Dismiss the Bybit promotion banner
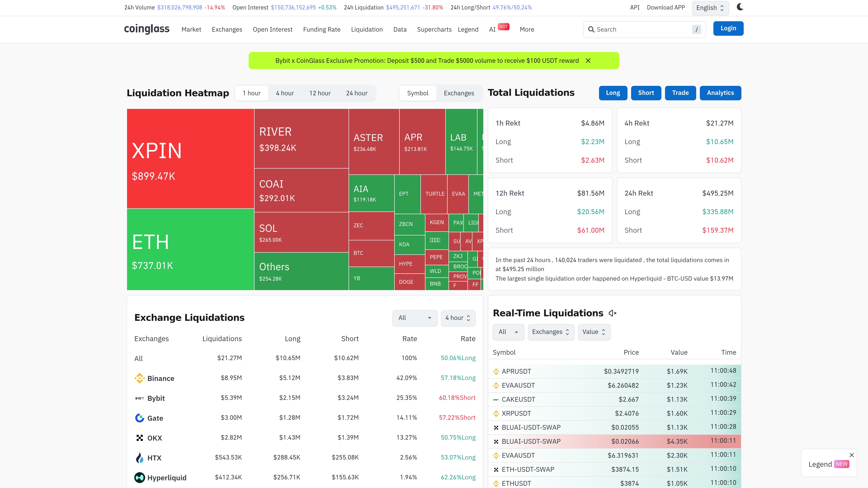Screen dimensions: 868x488 click(x=588, y=61)
